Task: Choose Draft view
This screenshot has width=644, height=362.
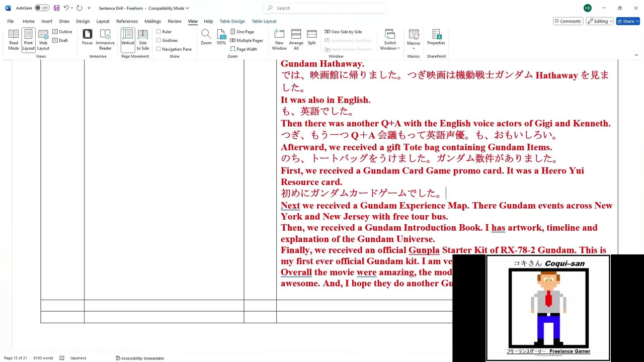Action: coord(60,40)
